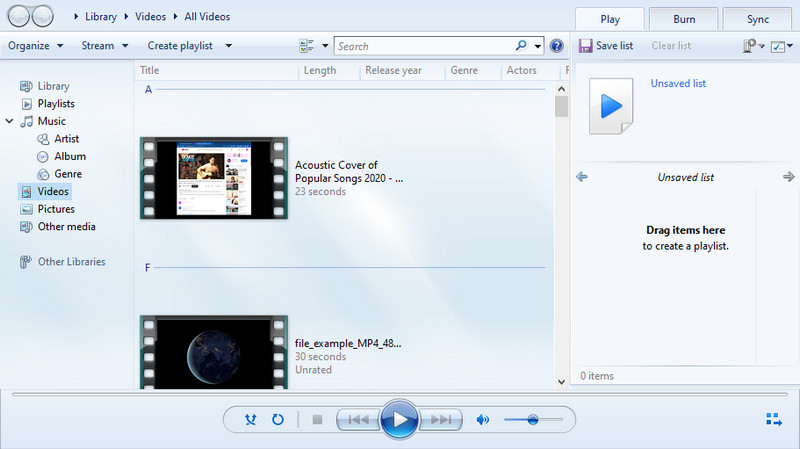Open the Organize dropdown menu
The height and width of the screenshot is (449, 800).
[35, 46]
